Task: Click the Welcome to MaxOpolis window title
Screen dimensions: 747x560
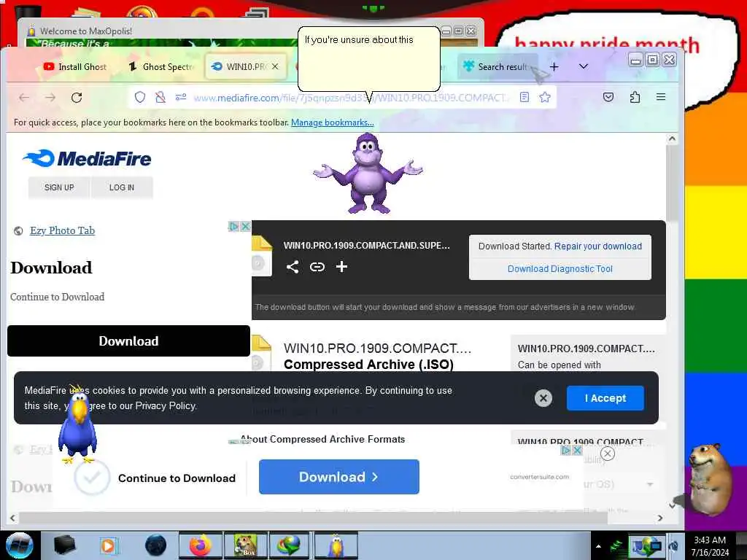Action: pos(86,31)
